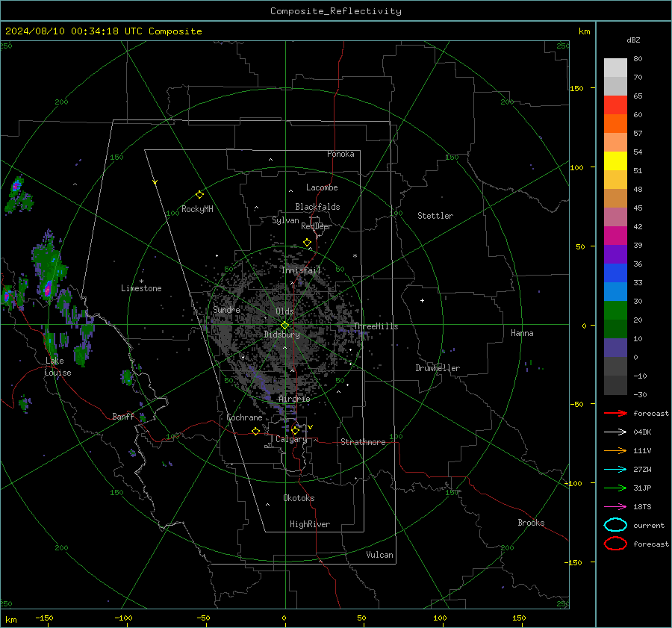
Task: Click the yellow radar-center diamond above Didsbury
Action: (284, 326)
